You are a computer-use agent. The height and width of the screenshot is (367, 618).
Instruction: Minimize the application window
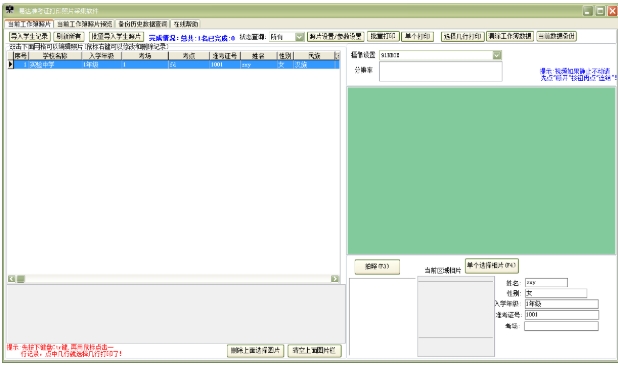point(588,11)
